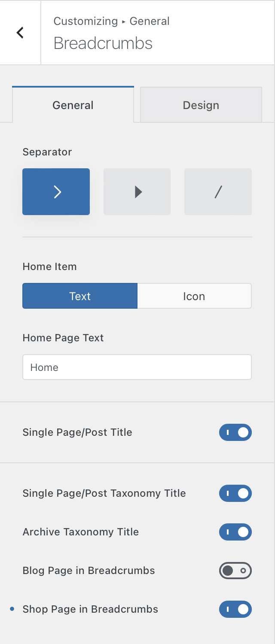
Task: Click the General breadcrumb in the header
Action: click(150, 21)
